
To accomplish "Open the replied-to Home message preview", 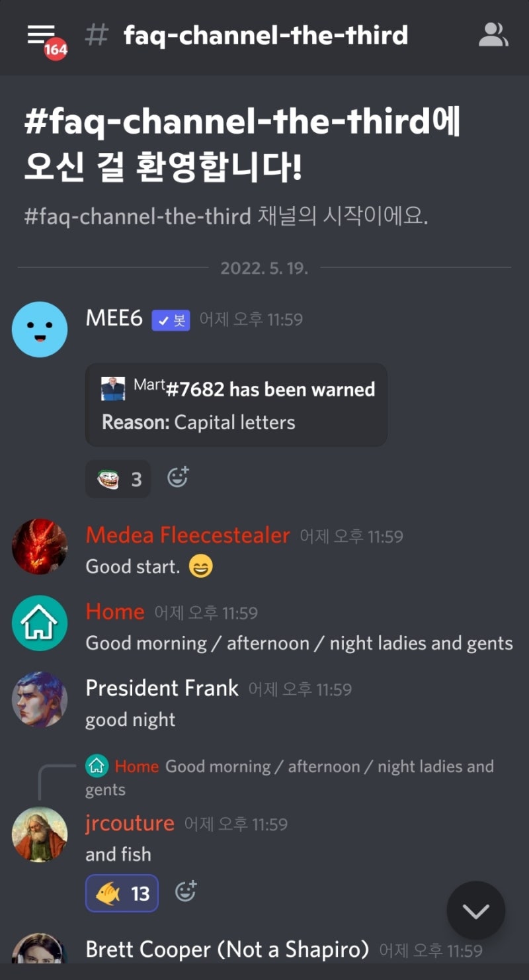I will (290, 778).
